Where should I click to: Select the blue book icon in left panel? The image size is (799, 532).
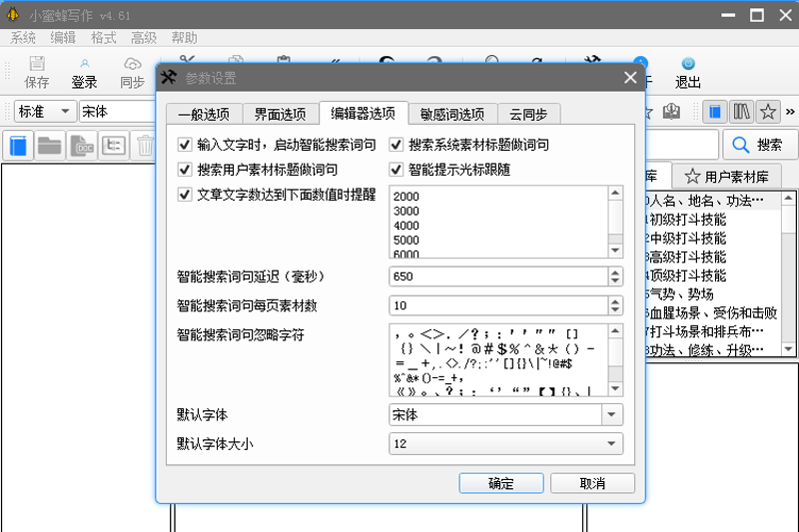tap(19, 145)
